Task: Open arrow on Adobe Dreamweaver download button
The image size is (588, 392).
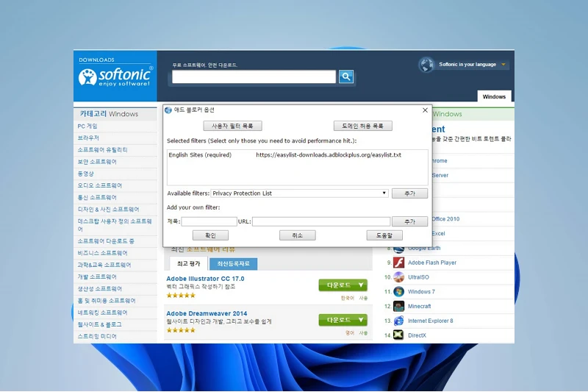Action: 361,320
